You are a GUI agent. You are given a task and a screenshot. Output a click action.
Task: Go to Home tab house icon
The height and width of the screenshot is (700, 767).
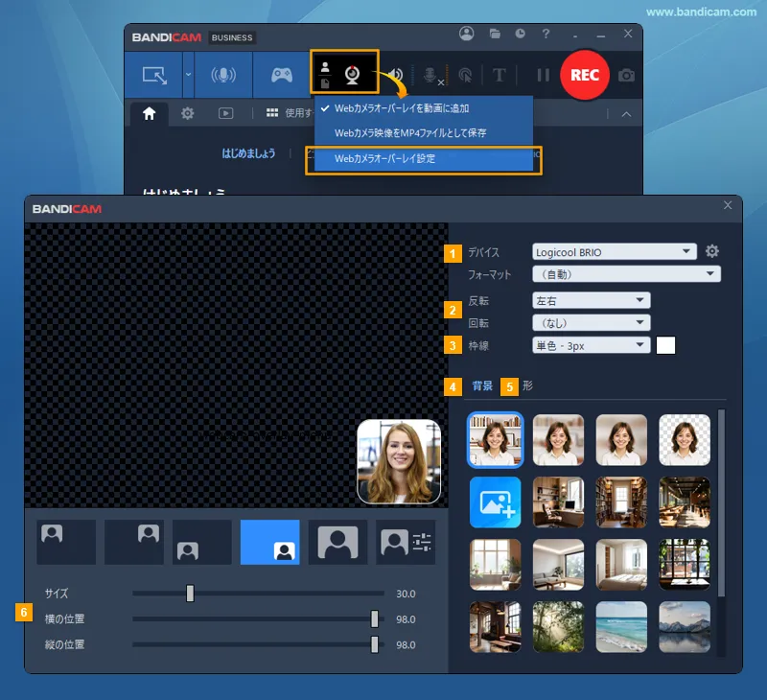pyautogui.click(x=150, y=113)
